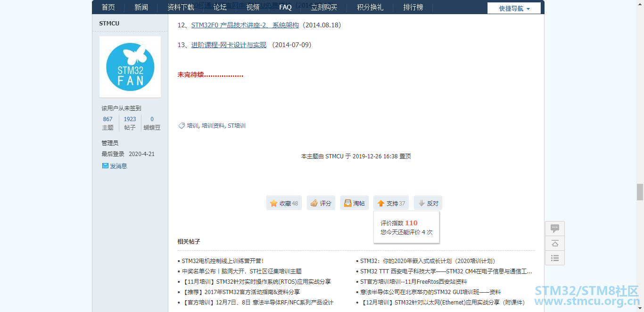The image size is (644, 312).
Task: Click the back-to-top side icon
Action: coord(555,243)
